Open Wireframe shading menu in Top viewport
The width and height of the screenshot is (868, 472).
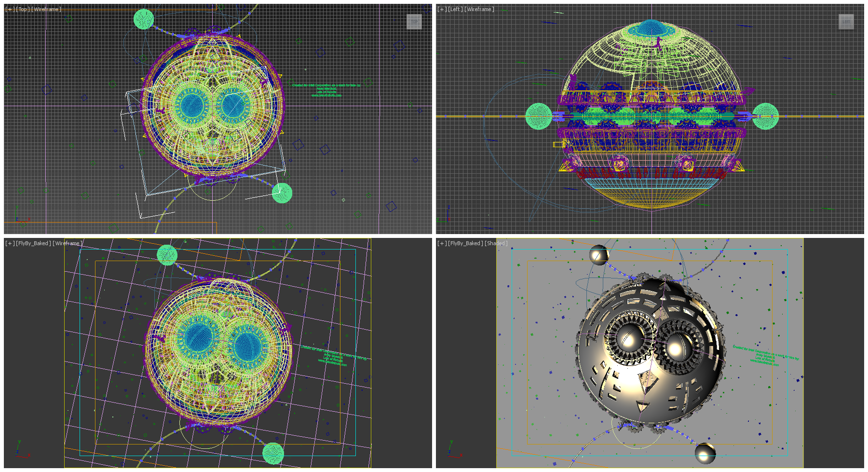[46, 9]
